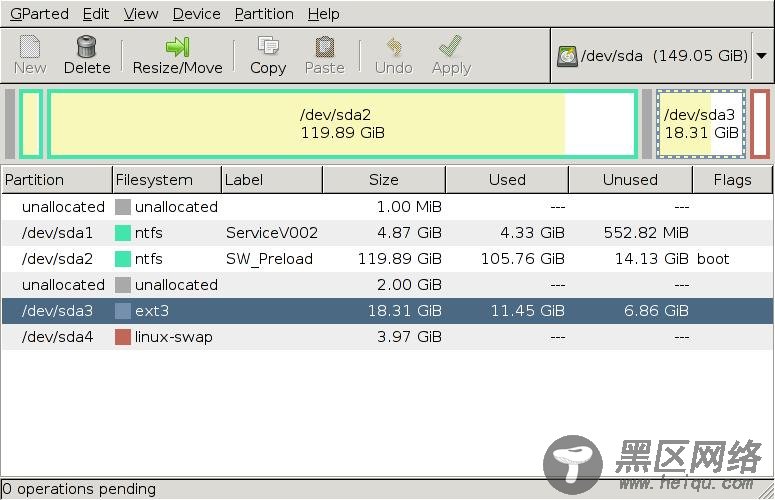Click the Paste clipboard icon

[324, 47]
